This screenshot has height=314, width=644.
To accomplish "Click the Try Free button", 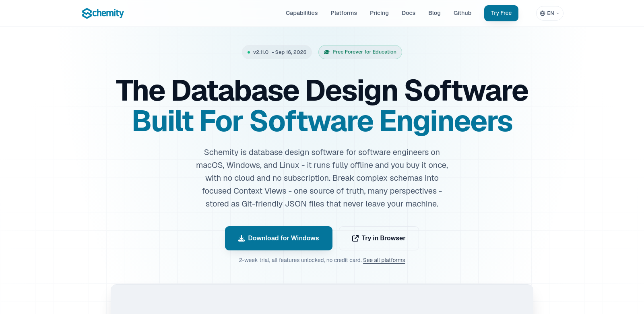I will [501, 13].
